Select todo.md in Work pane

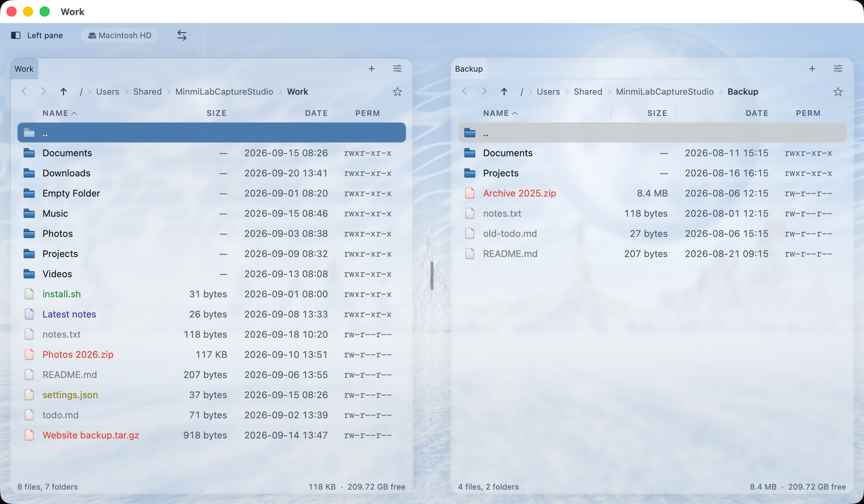coord(212,415)
